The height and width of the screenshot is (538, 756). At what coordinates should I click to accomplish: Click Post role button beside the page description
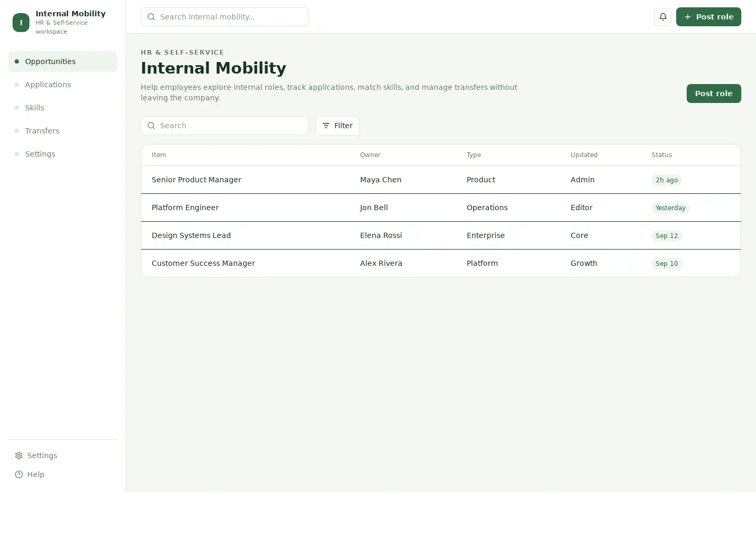tap(713, 94)
